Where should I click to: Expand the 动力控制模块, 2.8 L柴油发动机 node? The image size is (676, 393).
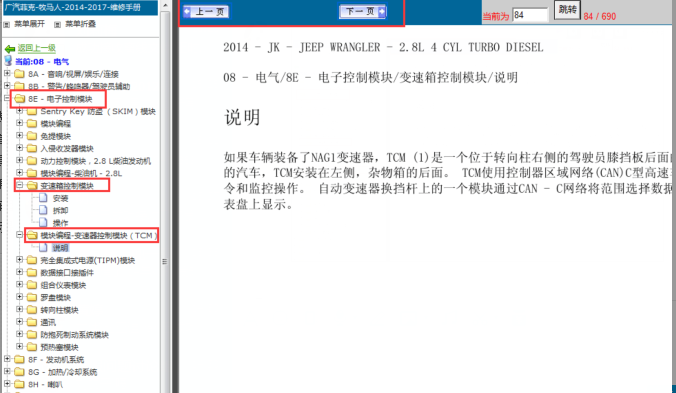click(19, 160)
